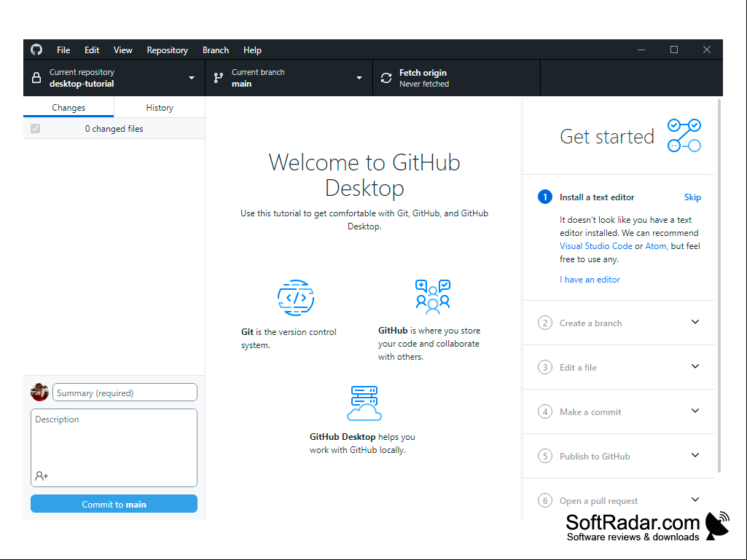Click the repository lock icon
This screenshot has width=747, height=560.
point(36,78)
